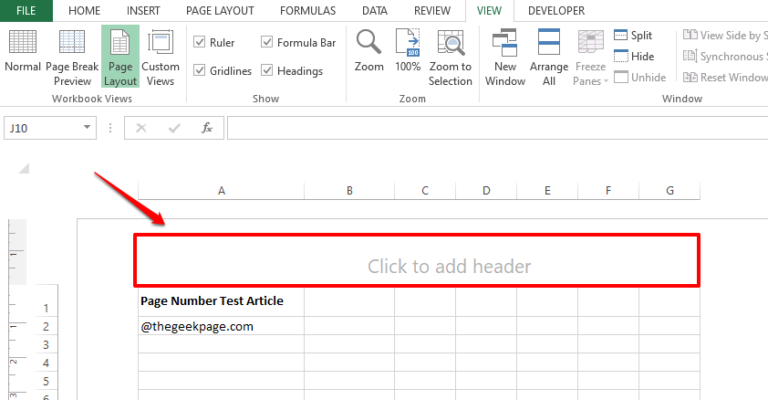
Task: Confirm entry with checkmark icon
Action: pyautogui.click(x=174, y=128)
